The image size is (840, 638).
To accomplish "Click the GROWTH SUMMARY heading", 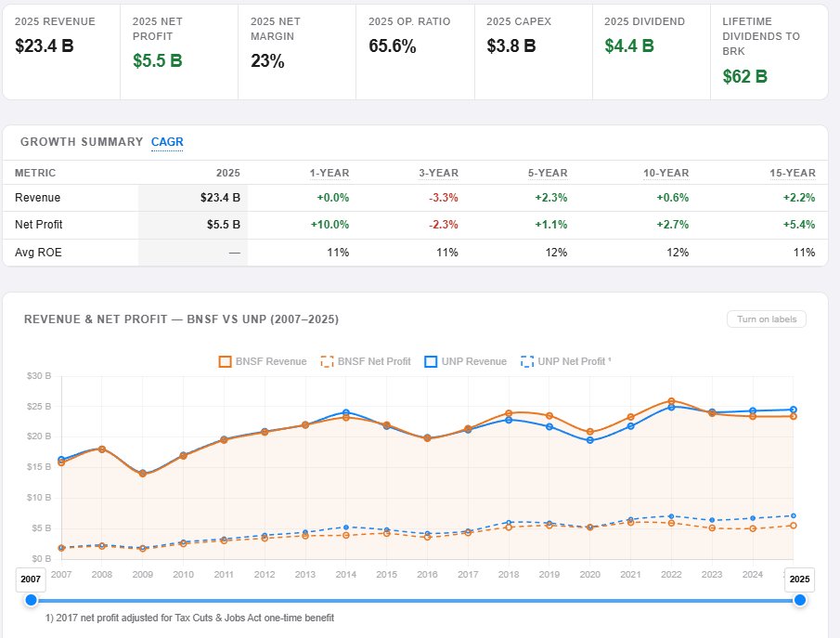I will [x=82, y=142].
